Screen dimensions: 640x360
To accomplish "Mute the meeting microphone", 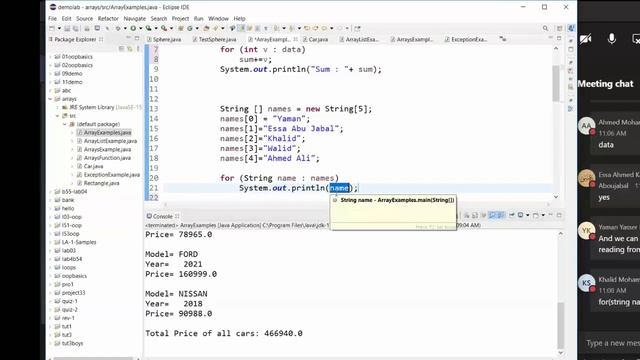I will click(x=611, y=38).
